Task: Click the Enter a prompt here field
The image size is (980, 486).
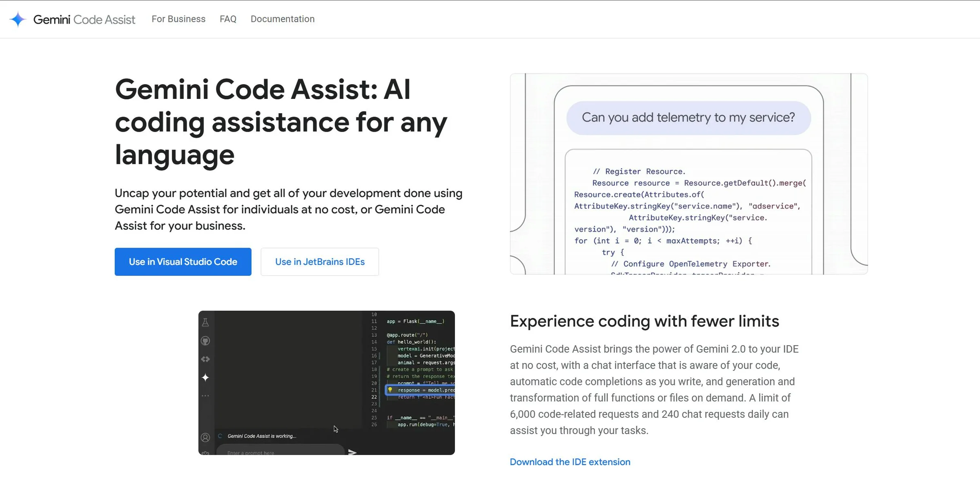Action: pyautogui.click(x=280, y=450)
